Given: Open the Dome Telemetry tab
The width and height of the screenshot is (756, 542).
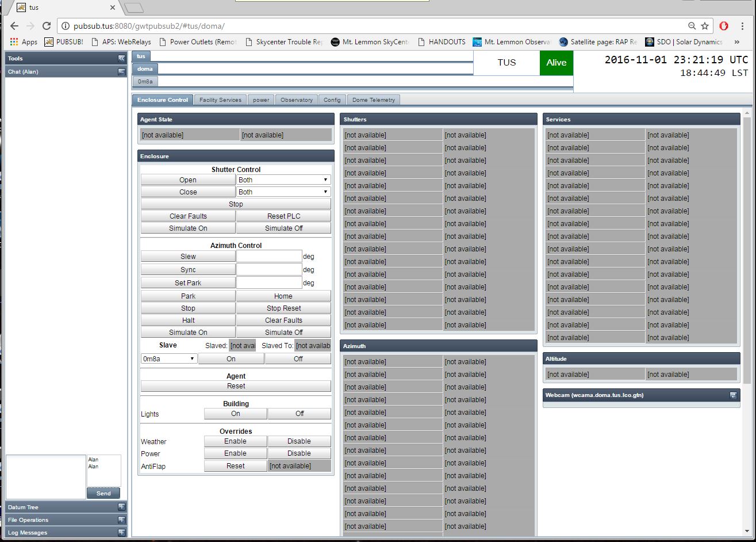Looking at the screenshot, I should coord(373,100).
